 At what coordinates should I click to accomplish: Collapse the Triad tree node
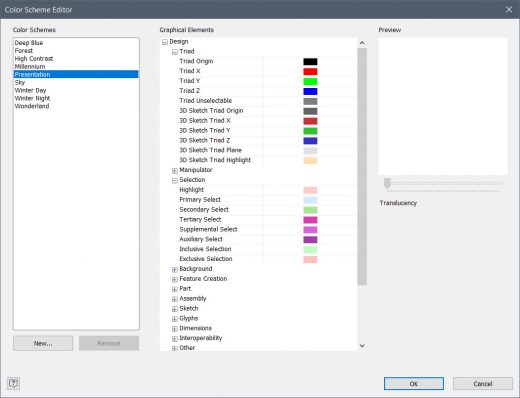(175, 52)
